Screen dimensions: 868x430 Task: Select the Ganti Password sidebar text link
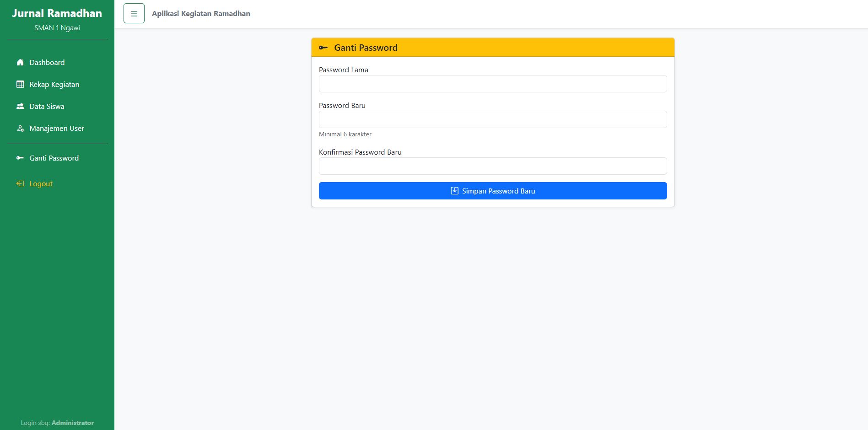pos(54,158)
